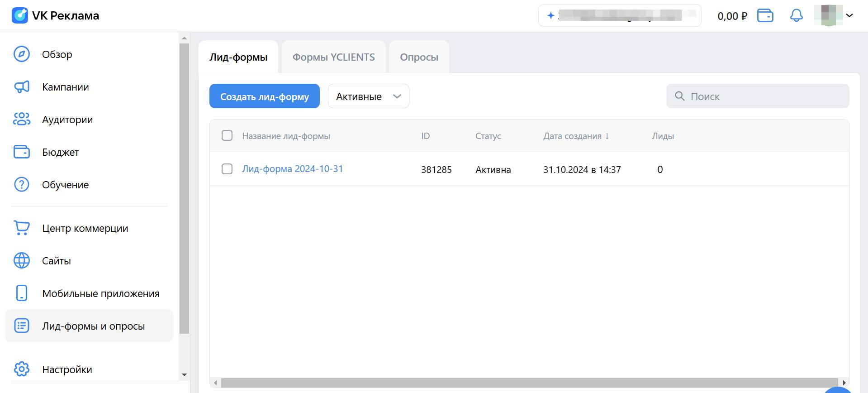
Task: Switch to the Опросы tab
Action: pyautogui.click(x=419, y=57)
